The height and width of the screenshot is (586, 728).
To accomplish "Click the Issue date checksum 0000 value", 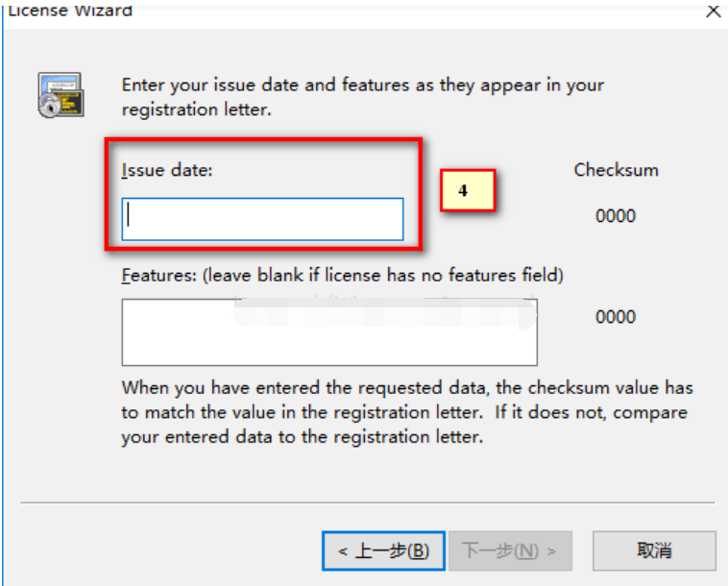I will coord(616,216).
